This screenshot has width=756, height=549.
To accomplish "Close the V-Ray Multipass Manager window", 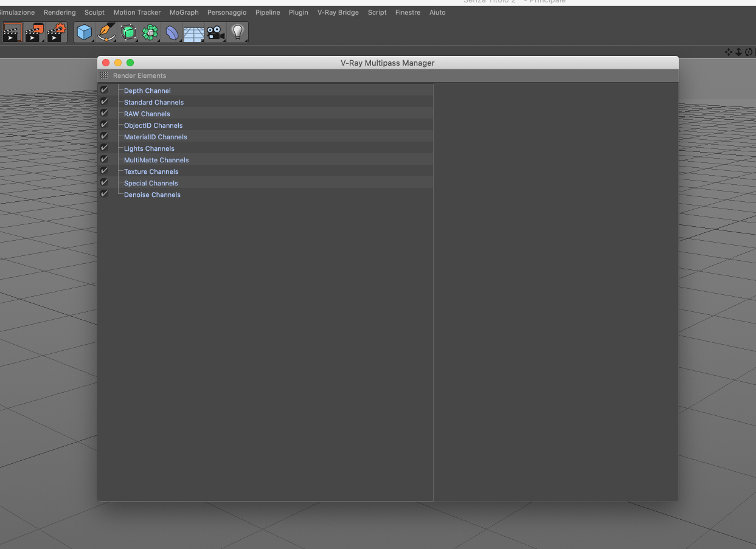I will click(106, 63).
